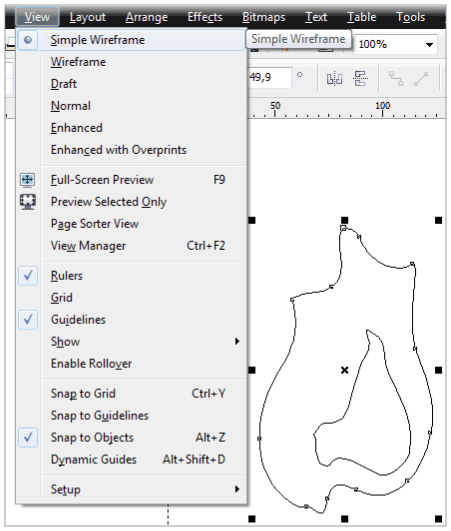The height and width of the screenshot is (531, 451).
Task: Switch to Wireframe view mode
Action: (131, 62)
